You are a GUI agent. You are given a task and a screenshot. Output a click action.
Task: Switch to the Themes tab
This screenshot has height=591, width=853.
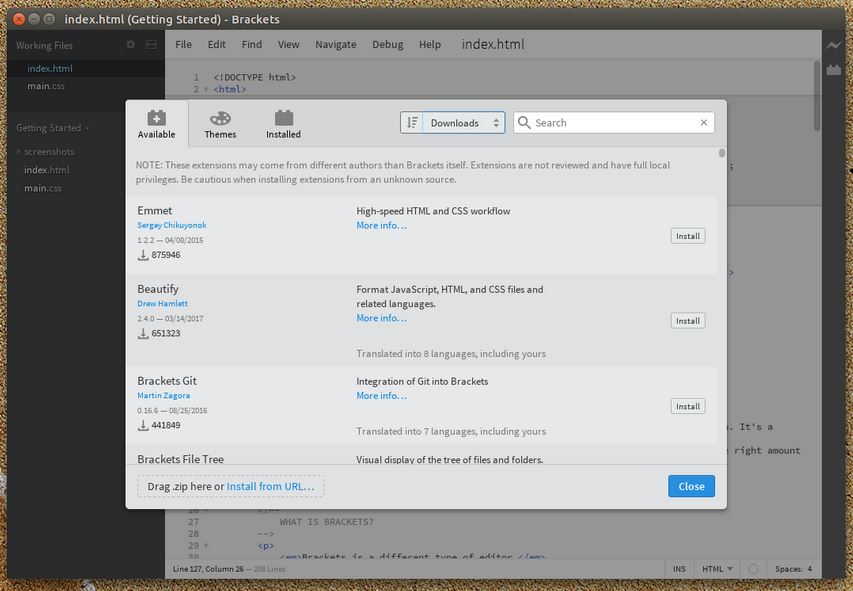point(220,124)
